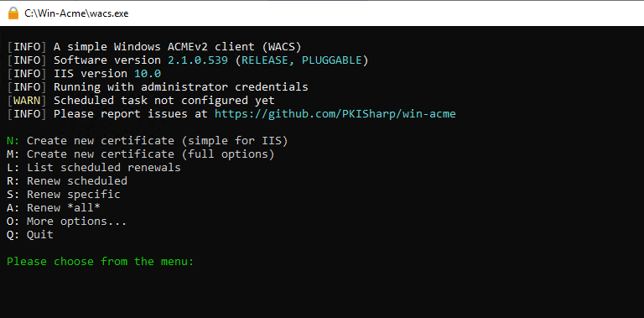The height and width of the screenshot is (318, 644).
Task: Click the 'RELEASE, PLUGGABLE' build text
Action: click(x=302, y=60)
